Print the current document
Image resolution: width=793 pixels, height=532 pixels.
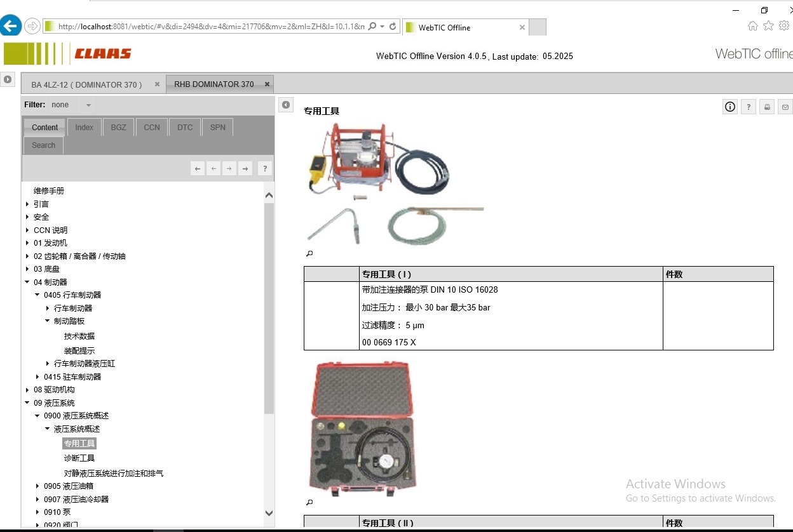[x=767, y=107]
